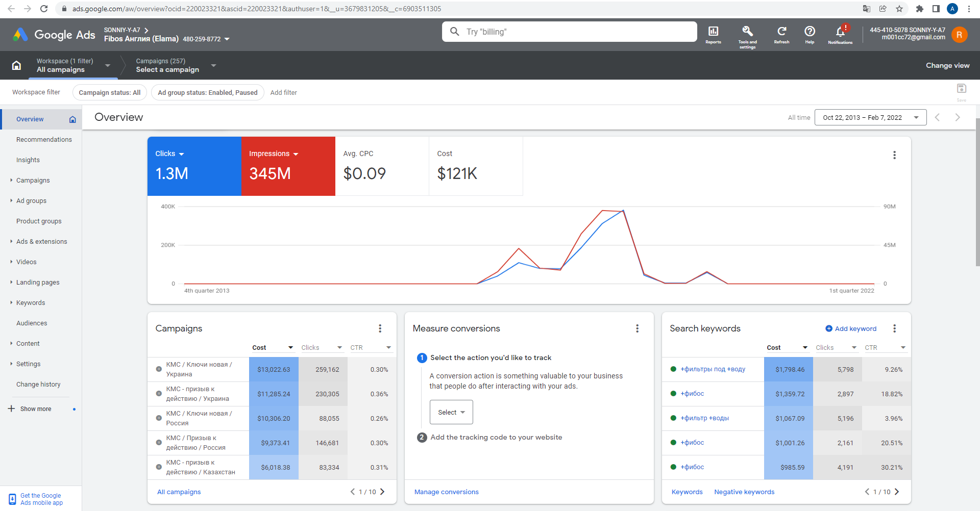The height and width of the screenshot is (511, 980).
Task: Toggle status dot for +фильтр +воды keyword
Action: click(673, 418)
